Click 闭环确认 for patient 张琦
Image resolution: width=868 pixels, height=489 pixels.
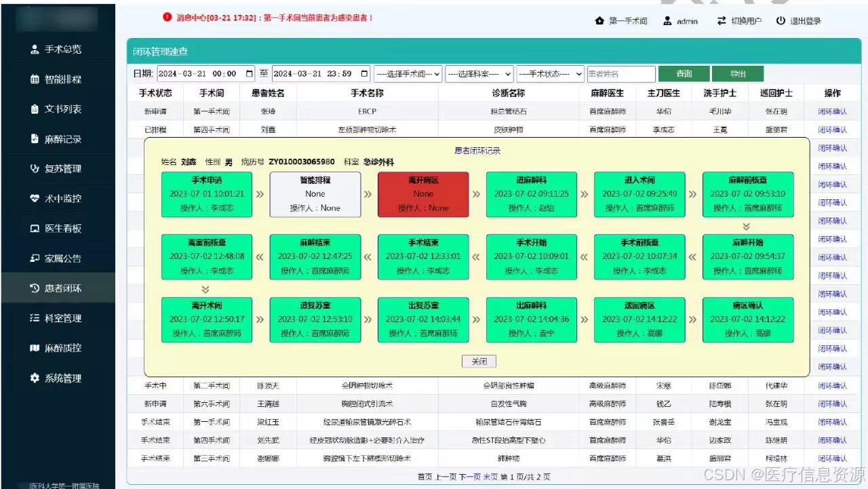pos(832,111)
